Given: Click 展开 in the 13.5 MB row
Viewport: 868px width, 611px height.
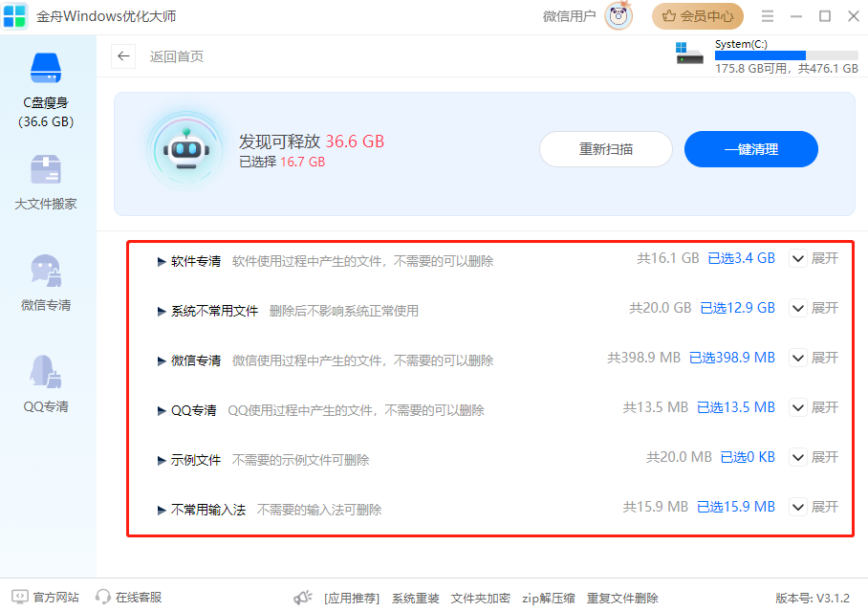Looking at the screenshot, I should pos(825,407).
